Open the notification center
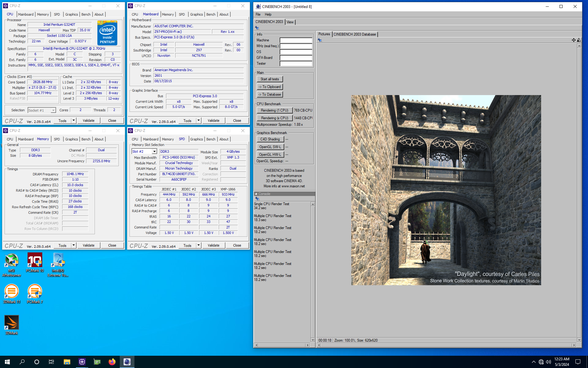This screenshot has height=368, width=588. click(x=578, y=362)
